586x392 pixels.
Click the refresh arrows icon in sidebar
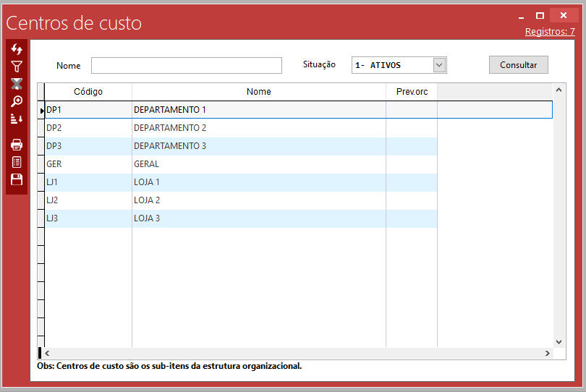click(17, 49)
